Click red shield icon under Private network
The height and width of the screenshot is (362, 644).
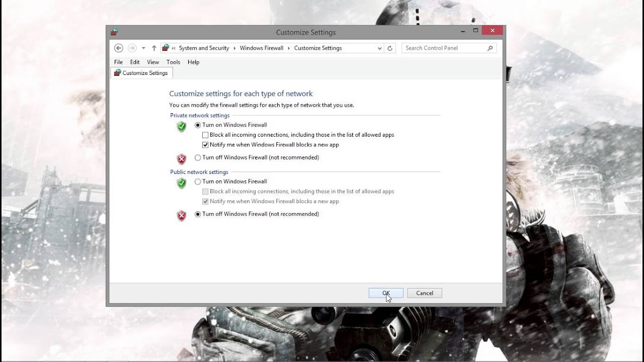click(x=182, y=159)
